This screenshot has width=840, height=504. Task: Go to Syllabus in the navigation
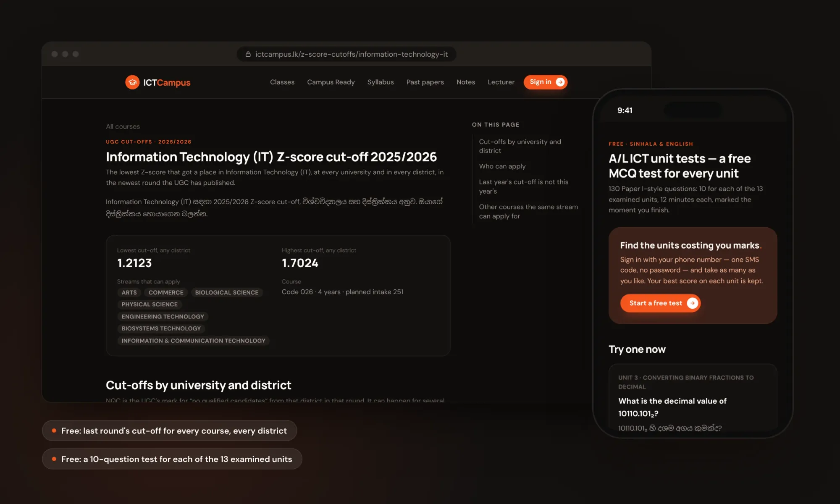tap(381, 82)
